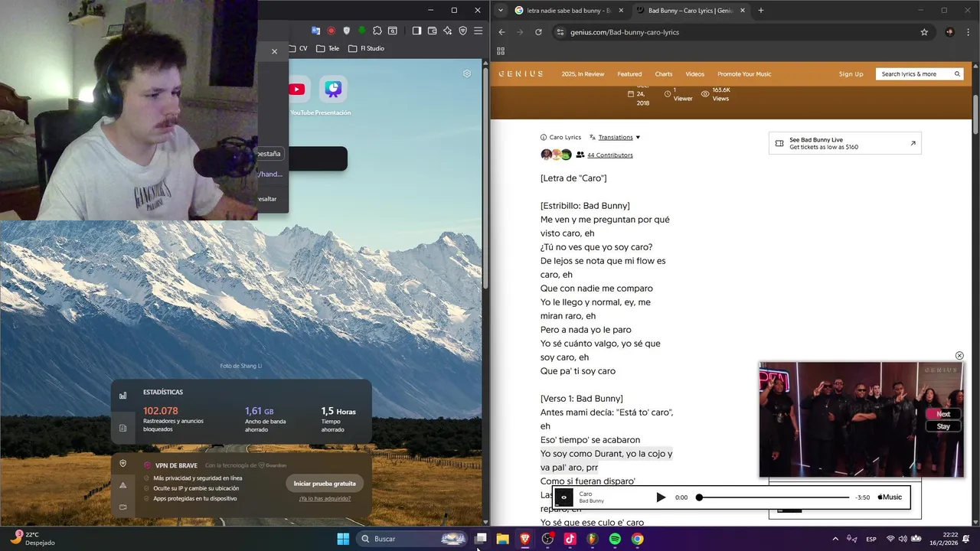The image size is (980, 551).
Task: Toggle the Brave sidebar panel icon
Action: pos(416,31)
